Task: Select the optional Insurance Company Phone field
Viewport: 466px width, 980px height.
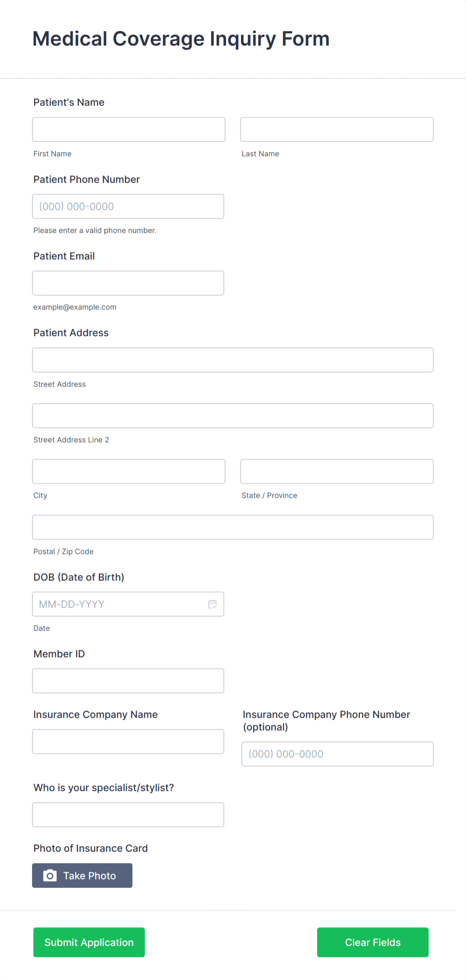Action: pyautogui.click(x=337, y=753)
